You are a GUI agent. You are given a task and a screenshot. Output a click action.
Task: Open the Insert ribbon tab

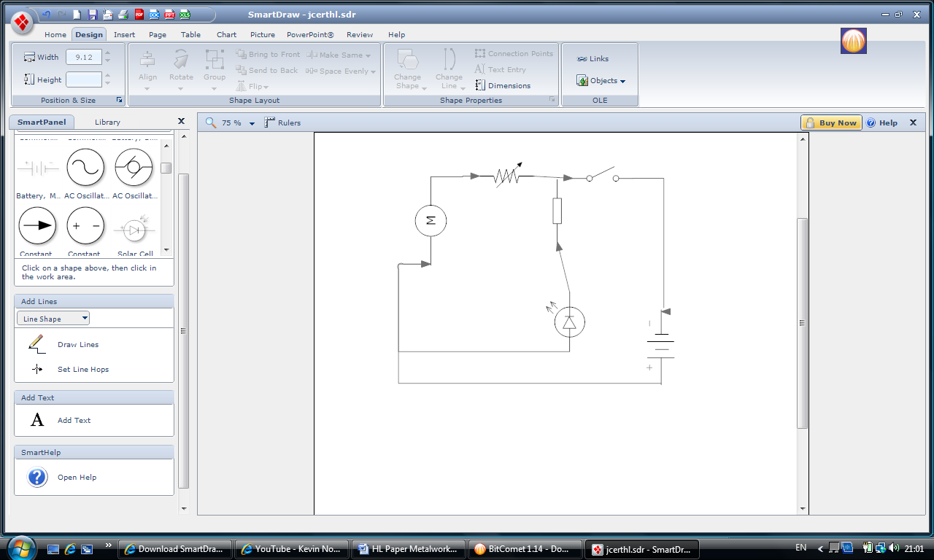coord(124,34)
